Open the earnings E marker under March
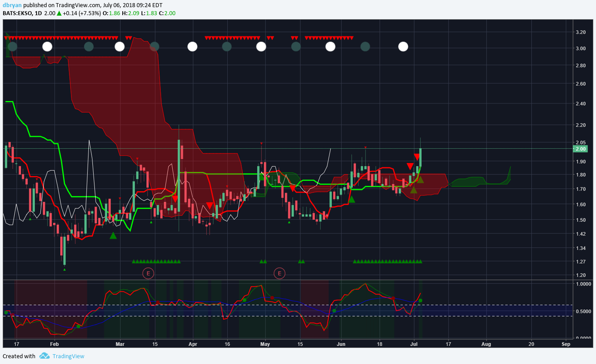The height and width of the screenshot is (364, 596). (x=148, y=273)
